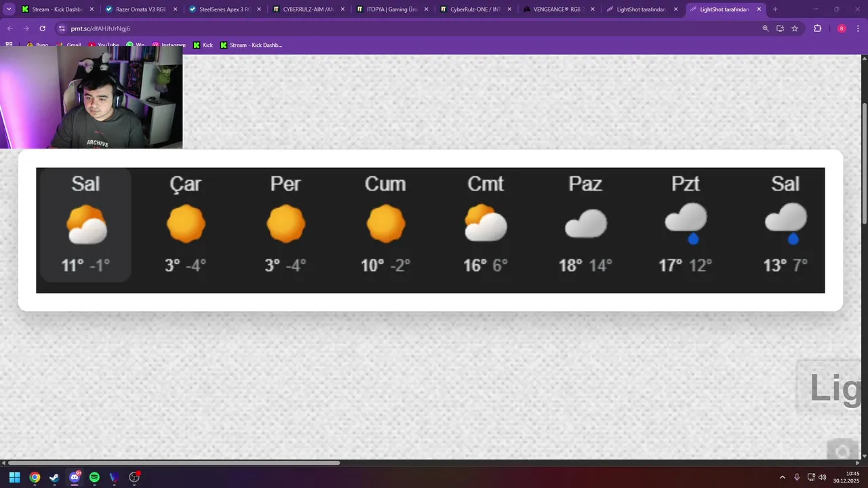
Task: Open the Instagram bookmark
Action: click(168, 45)
